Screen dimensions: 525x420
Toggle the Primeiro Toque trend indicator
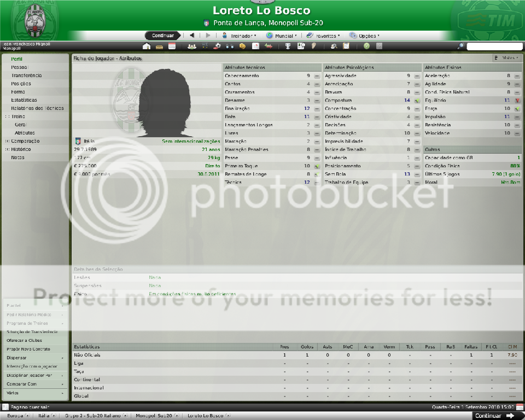(x=317, y=166)
